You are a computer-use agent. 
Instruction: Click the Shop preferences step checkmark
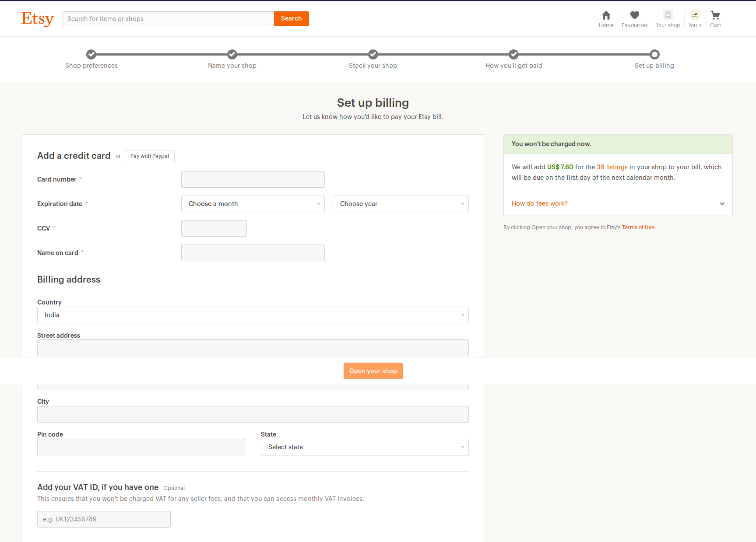(91, 54)
